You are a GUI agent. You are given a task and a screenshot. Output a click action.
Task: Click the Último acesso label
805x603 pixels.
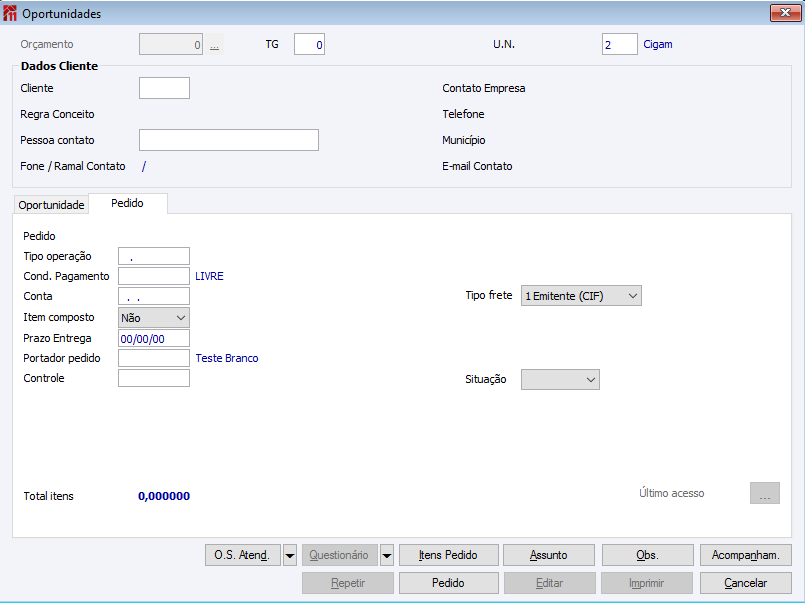point(672,493)
